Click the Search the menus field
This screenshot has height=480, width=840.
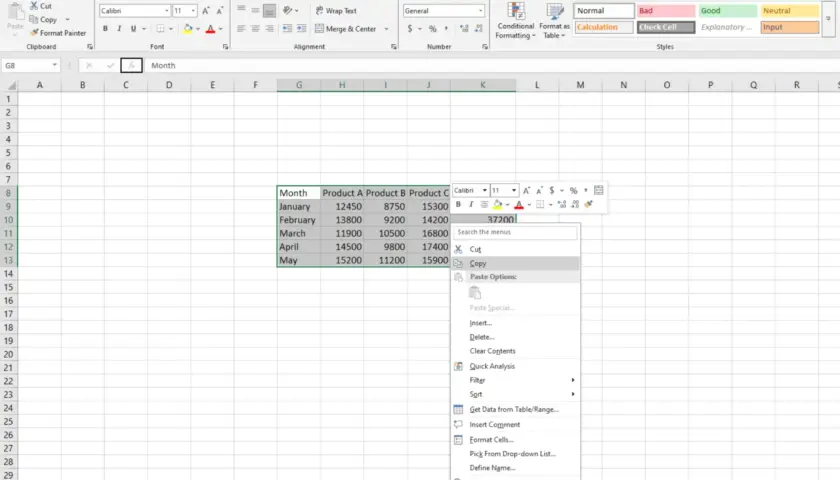pos(515,232)
